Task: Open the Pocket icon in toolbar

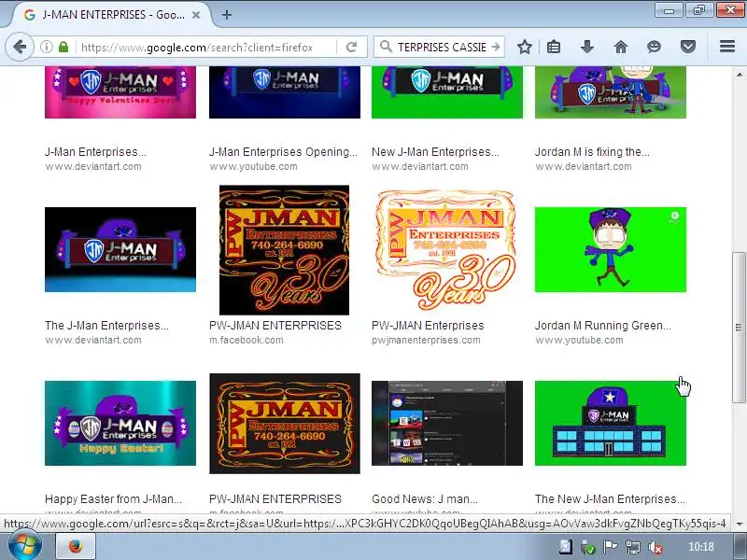Action: [688, 47]
